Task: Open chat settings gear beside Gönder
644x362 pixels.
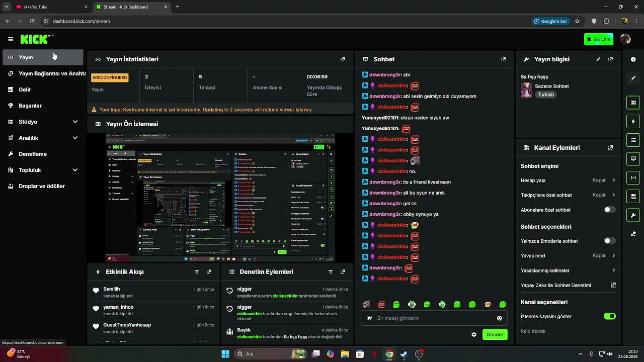Action: pyautogui.click(x=473, y=334)
